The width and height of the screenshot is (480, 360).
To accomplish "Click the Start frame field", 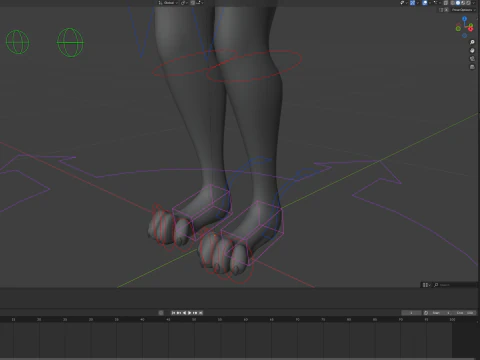I will 441,313.
